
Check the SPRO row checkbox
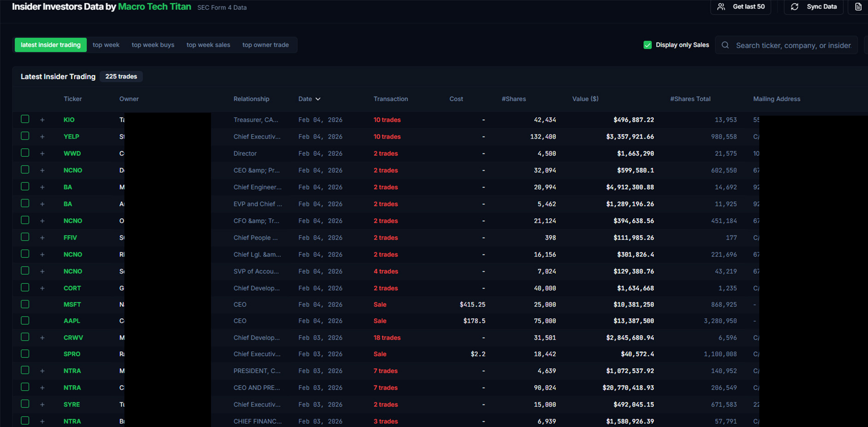25,353
